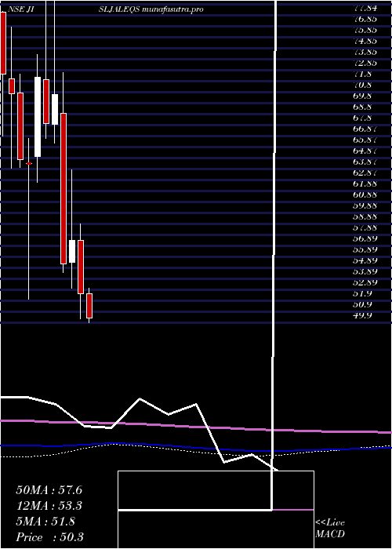Click the 55.89 price label
392x549 pixels.
point(365,249)
